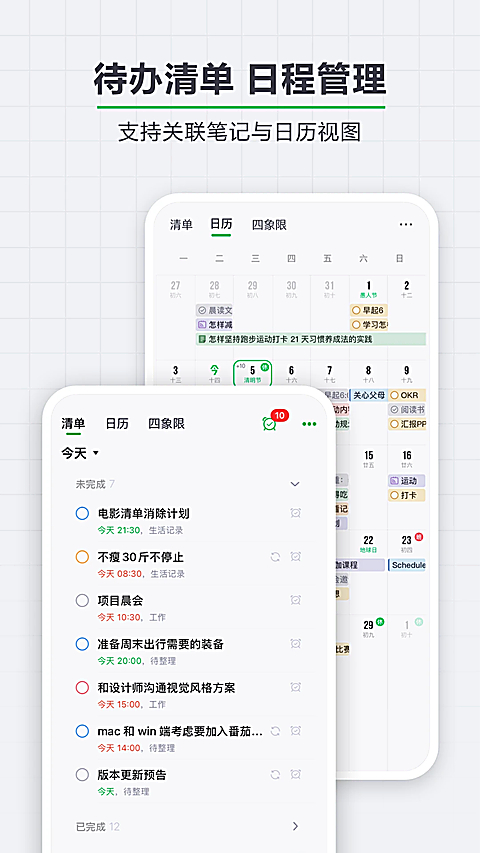Open the 四象限 tab in front phone
The height and width of the screenshot is (853, 480).
click(x=167, y=424)
